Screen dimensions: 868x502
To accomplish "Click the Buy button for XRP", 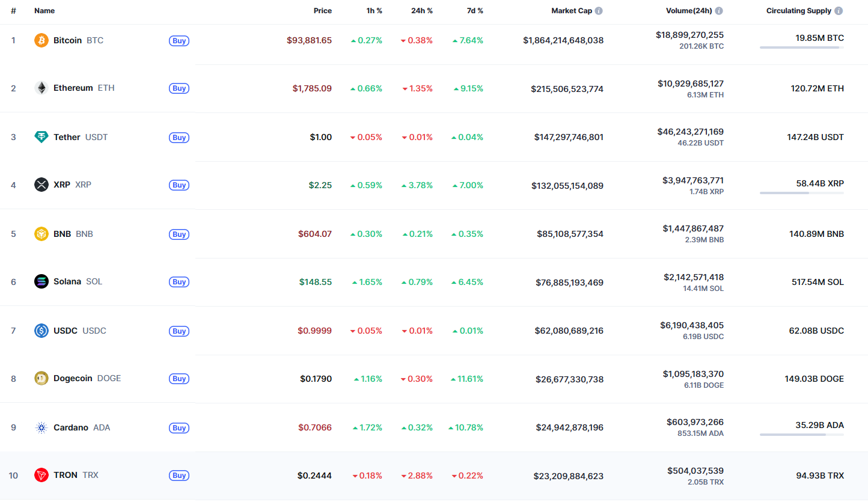I will tap(179, 185).
